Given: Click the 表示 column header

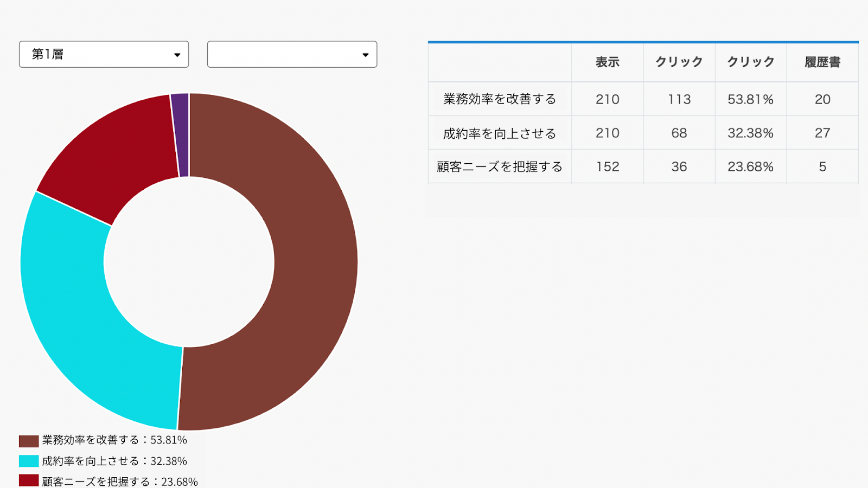Looking at the screenshot, I should [x=607, y=62].
